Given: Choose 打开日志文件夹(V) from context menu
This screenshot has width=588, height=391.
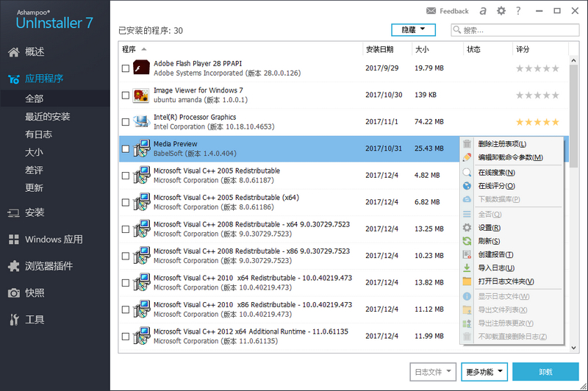Looking at the screenshot, I should click(x=506, y=281).
